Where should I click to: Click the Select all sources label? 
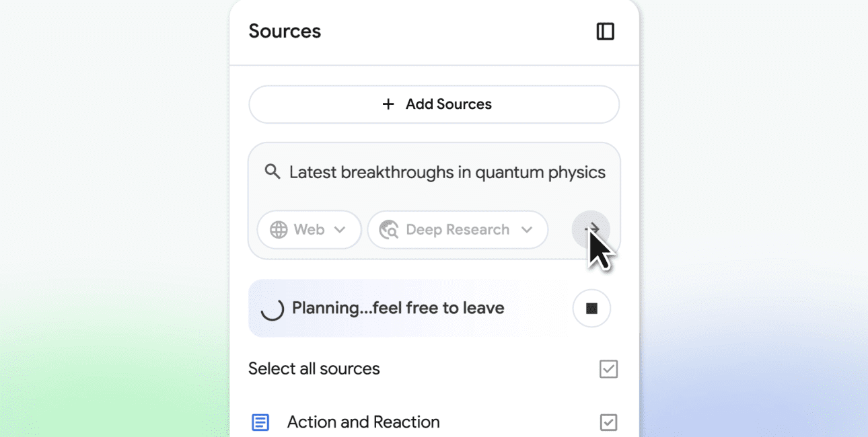click(x=314, y=369)
